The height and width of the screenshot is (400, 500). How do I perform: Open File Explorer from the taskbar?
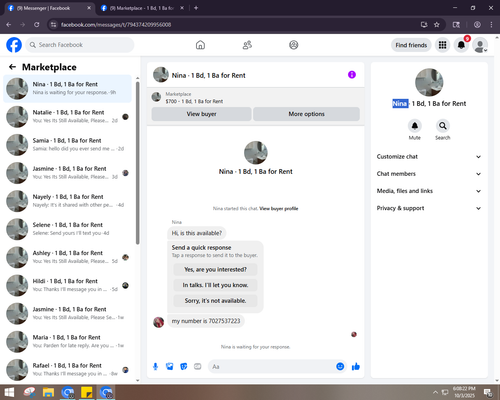[x=48, y=392]
